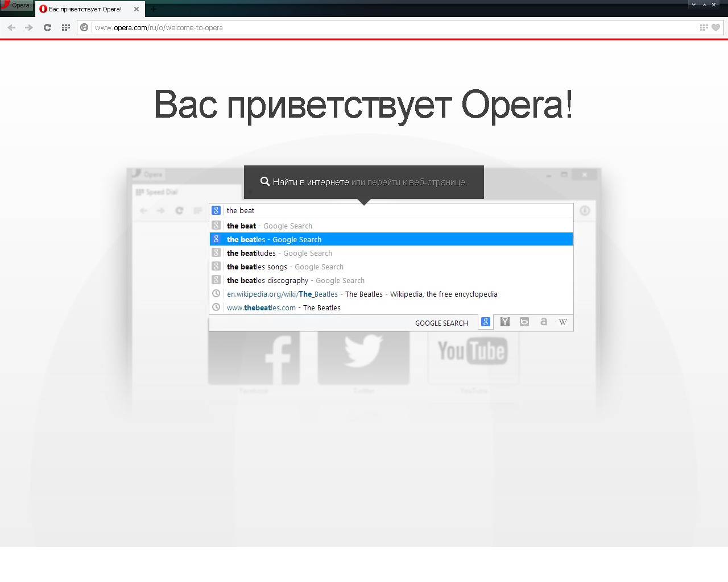Select 'the beatitudes - Google Search' suggestion
Viewport: 728px width, 582px height.
click(391, 253)
